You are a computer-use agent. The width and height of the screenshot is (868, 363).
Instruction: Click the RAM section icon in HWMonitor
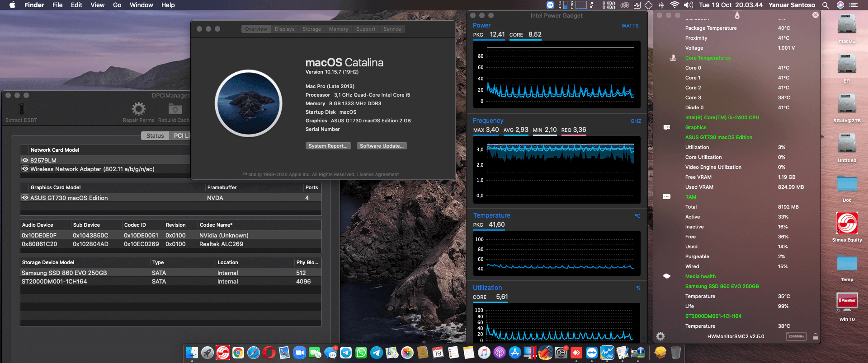(667, 197)
